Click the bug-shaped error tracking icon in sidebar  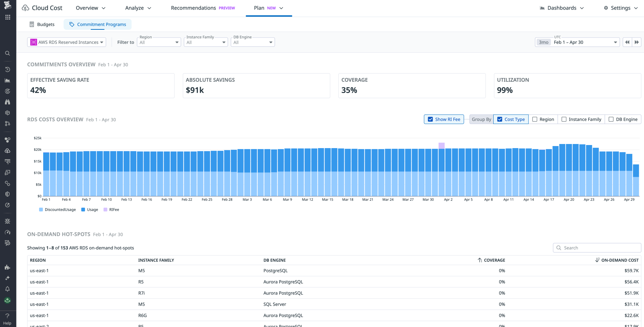click(x=8, y=221)
